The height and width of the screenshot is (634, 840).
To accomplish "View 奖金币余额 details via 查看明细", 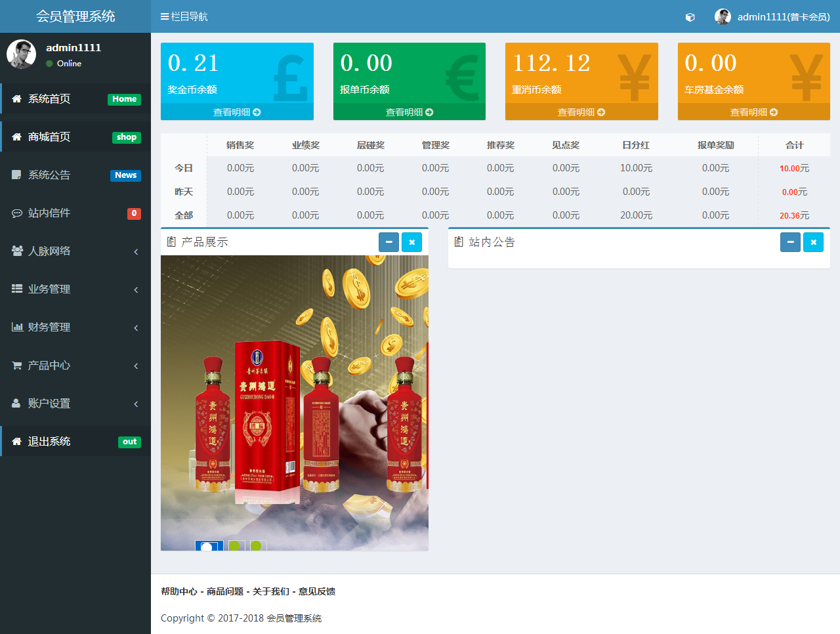I will pos(237,112).
